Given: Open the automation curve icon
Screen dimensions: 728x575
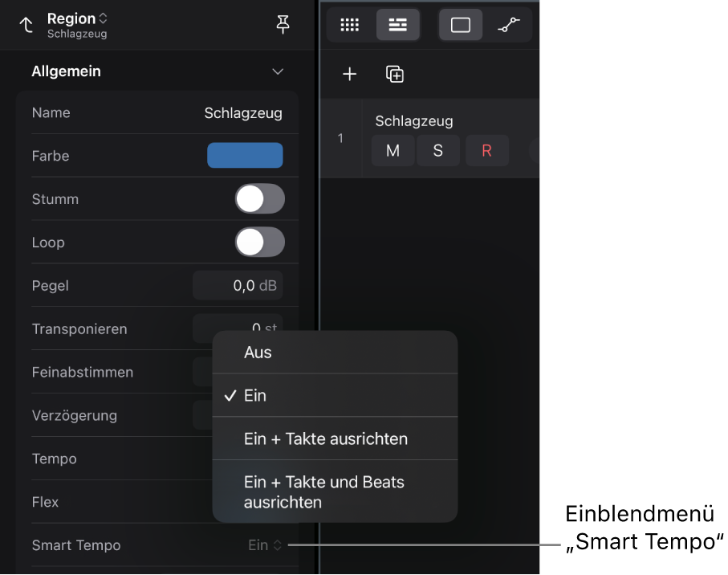Looking at the screenshot, I should (x=508, y=25).
